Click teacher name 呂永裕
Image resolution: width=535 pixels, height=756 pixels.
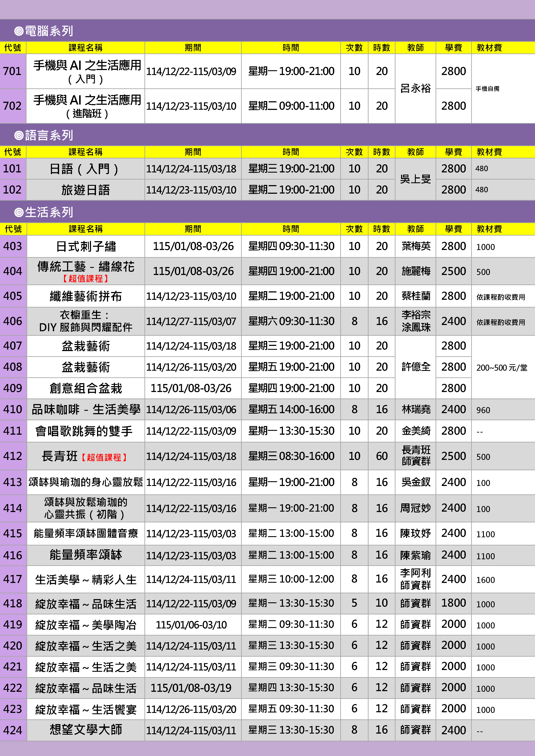pos(415,89)
